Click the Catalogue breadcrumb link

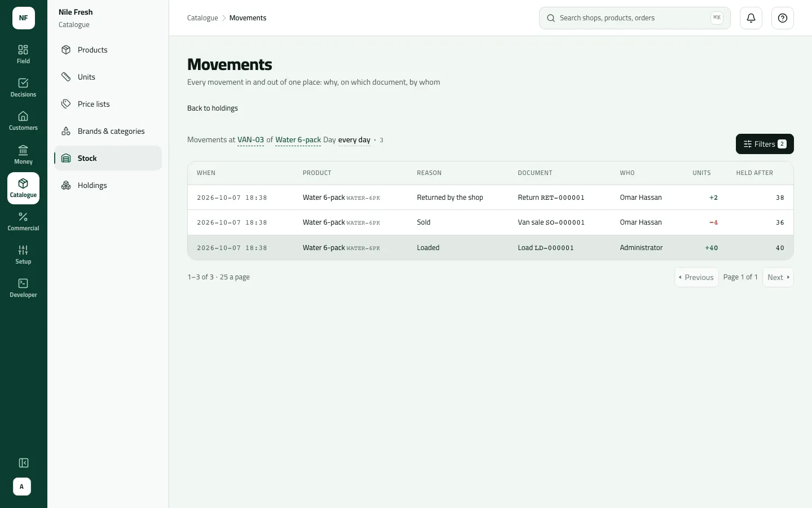[202, 18]
